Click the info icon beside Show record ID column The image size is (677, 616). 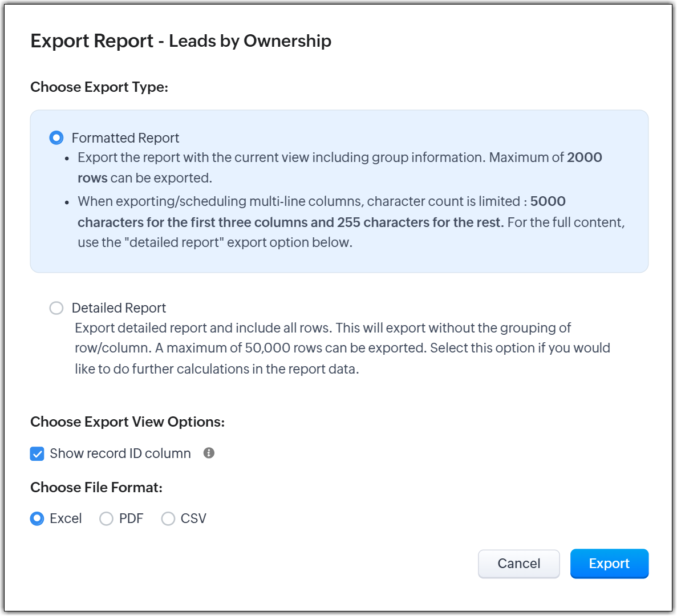pyautogui.click(x=209, y=453)
